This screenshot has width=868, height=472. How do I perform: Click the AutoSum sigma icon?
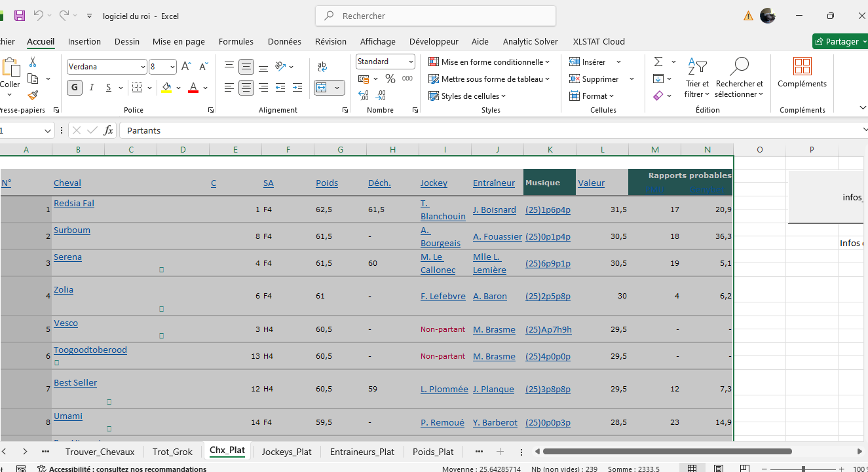tap(658, 62)
